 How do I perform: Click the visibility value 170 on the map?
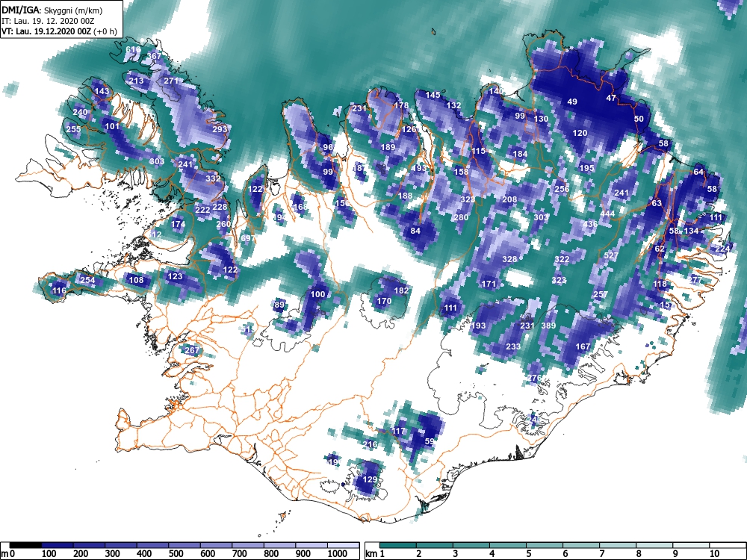384,301
